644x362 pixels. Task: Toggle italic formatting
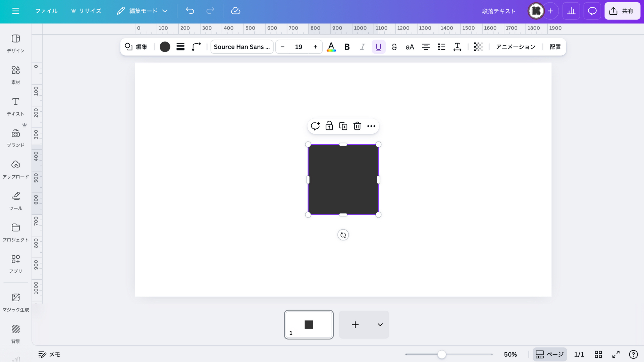tap(363, 47)
